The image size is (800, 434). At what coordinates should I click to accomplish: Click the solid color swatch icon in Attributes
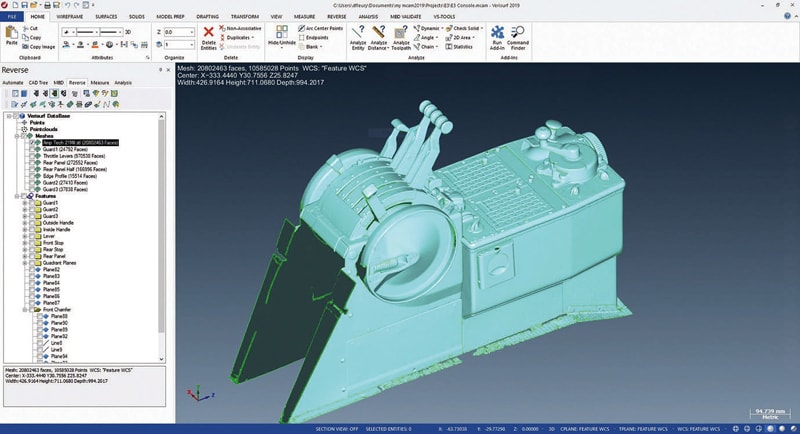tap(81, 45)
